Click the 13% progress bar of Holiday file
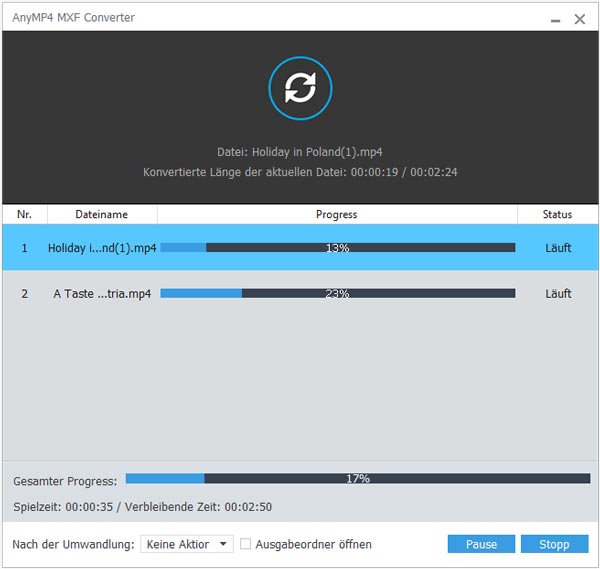 pos(338,248)
